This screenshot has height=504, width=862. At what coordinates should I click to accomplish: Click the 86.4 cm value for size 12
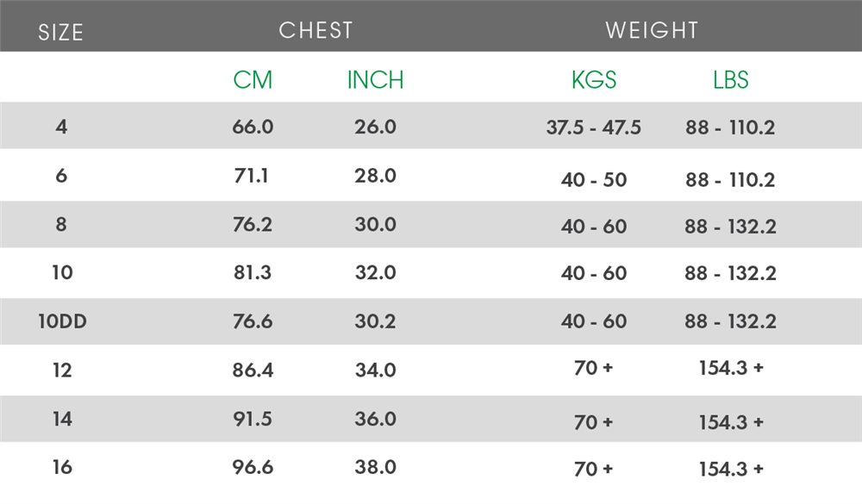tap(253, 370)
